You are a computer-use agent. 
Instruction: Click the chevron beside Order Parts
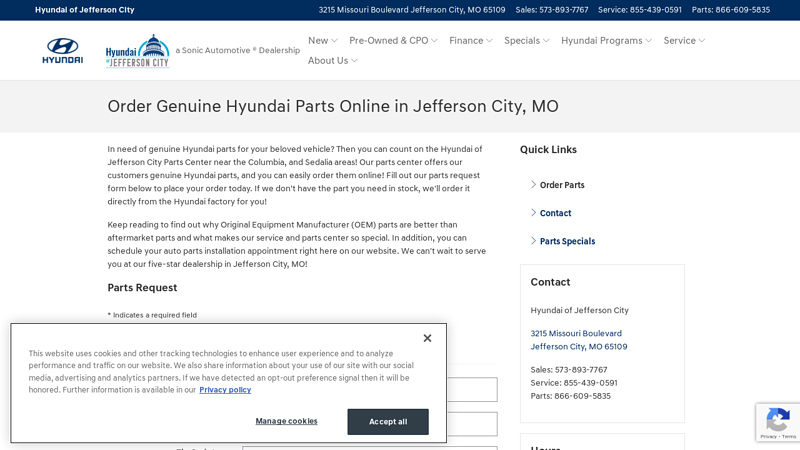point(534,185)
